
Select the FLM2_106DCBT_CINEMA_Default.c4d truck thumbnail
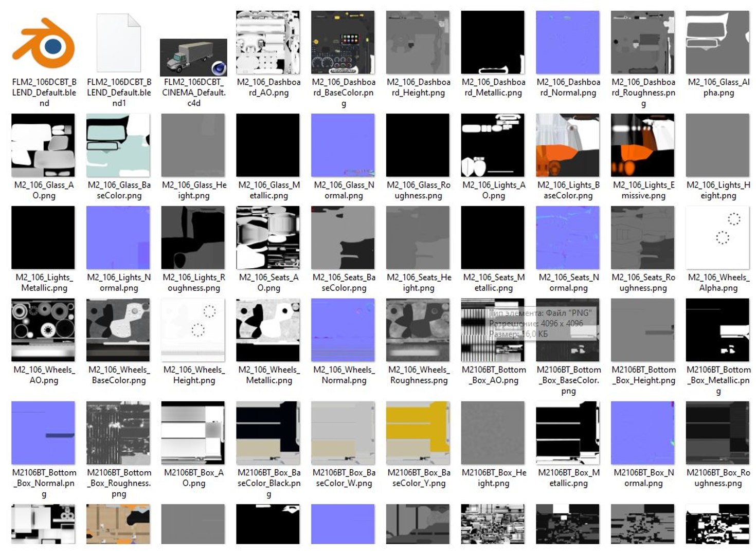193,57
